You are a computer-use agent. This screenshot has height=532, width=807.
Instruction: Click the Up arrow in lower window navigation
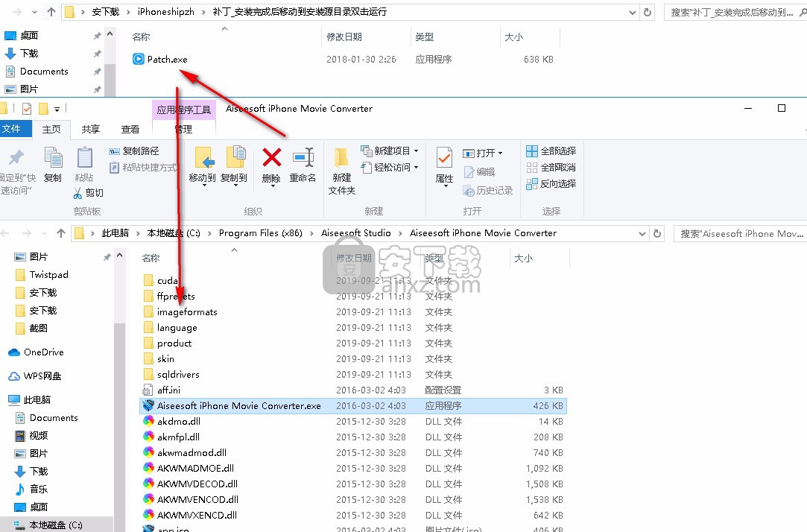tap(61, 233)
